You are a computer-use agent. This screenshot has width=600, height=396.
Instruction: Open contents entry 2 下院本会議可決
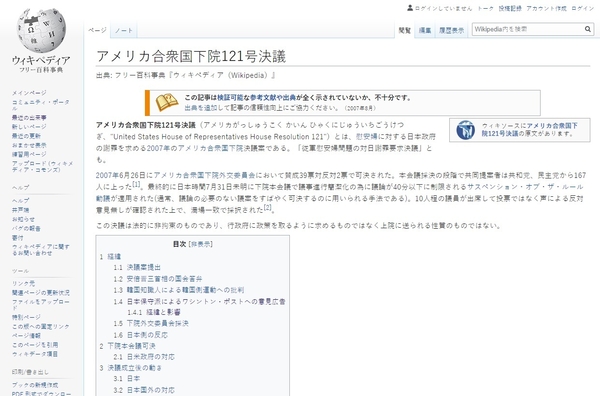[127, 346]
